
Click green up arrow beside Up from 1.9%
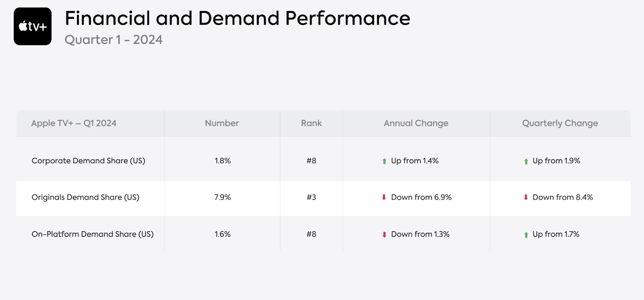(x=526, y=161)
